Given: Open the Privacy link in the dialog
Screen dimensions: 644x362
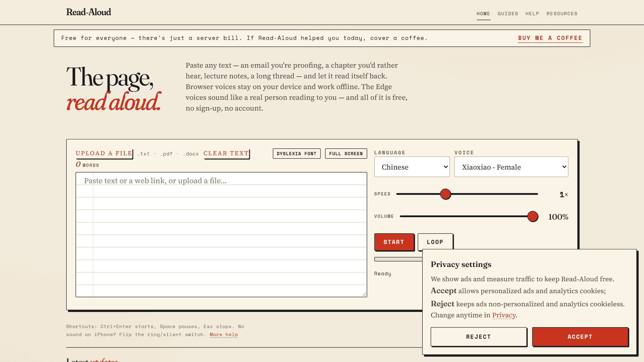Looking at the screenshot, I should point(504,315).
